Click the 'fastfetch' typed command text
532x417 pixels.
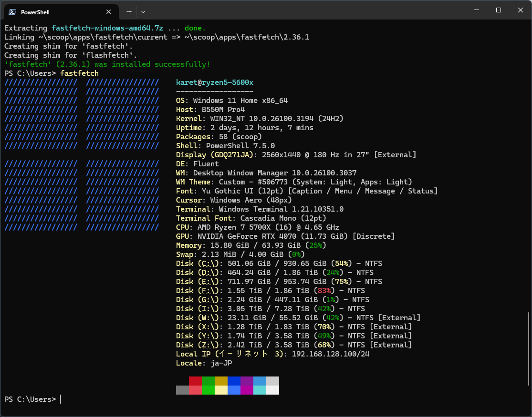coord(79,73)
